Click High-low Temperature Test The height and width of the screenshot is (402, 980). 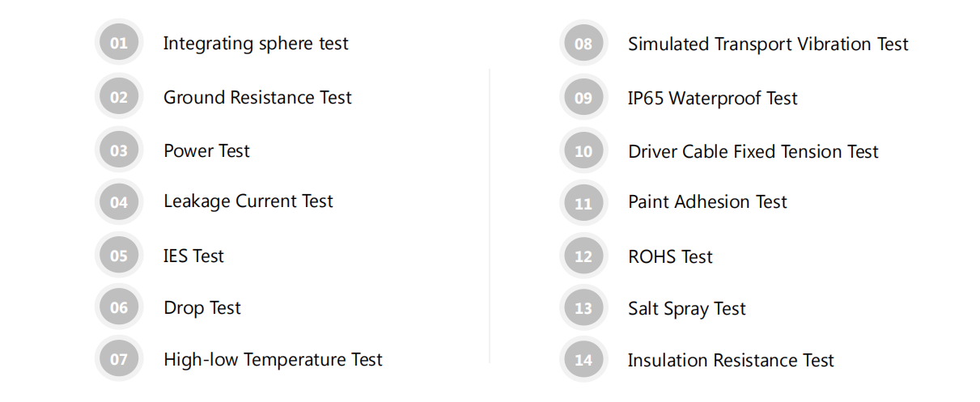click(x=273, y=360)
